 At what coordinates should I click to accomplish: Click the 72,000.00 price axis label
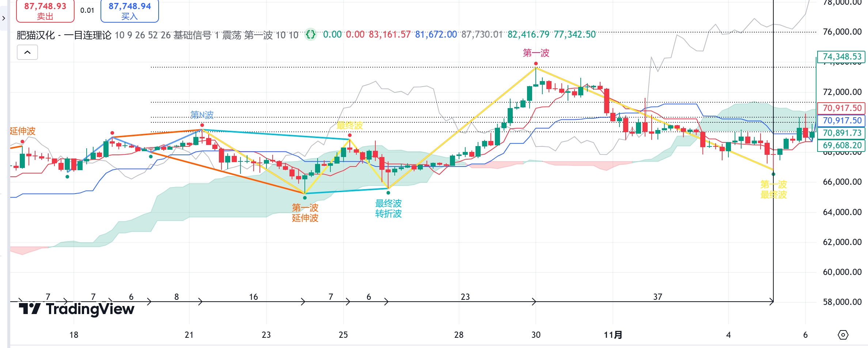click(x=842, y=92)
